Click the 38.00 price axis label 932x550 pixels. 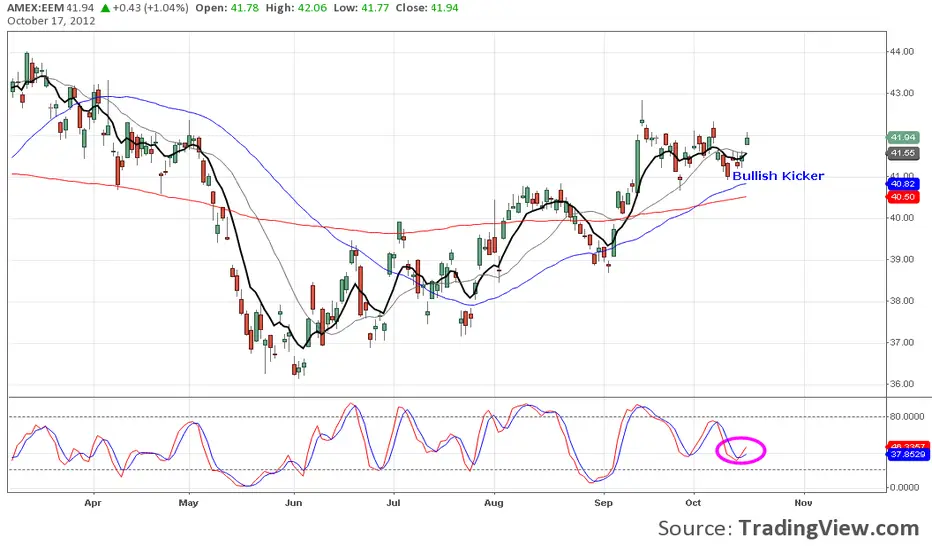click(x=902, y=301)
